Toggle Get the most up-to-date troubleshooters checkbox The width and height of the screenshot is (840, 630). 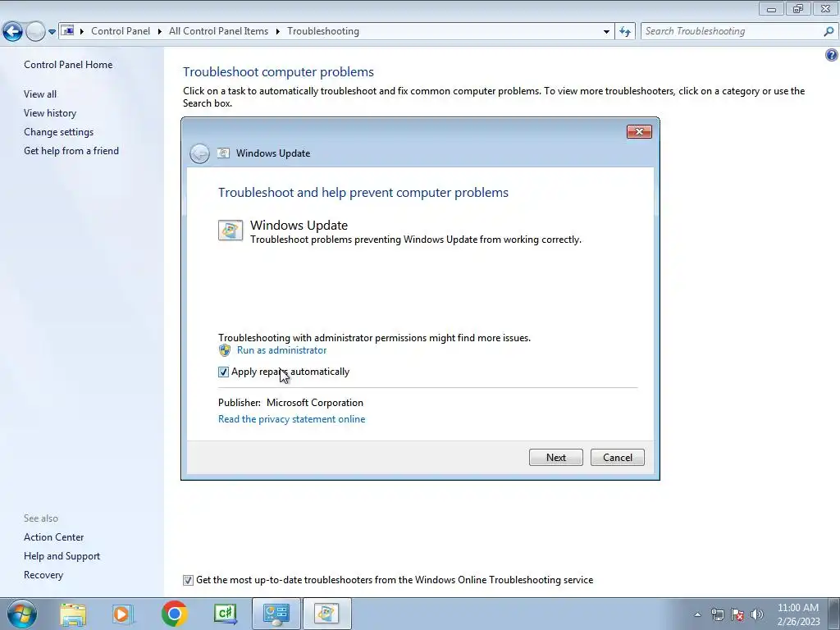click(x=188, y=580)
